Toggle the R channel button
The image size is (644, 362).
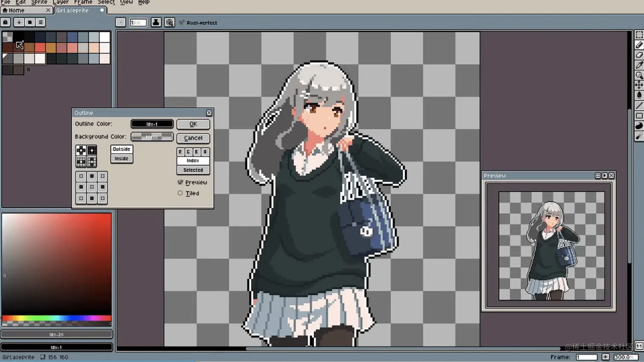point(180,152)
